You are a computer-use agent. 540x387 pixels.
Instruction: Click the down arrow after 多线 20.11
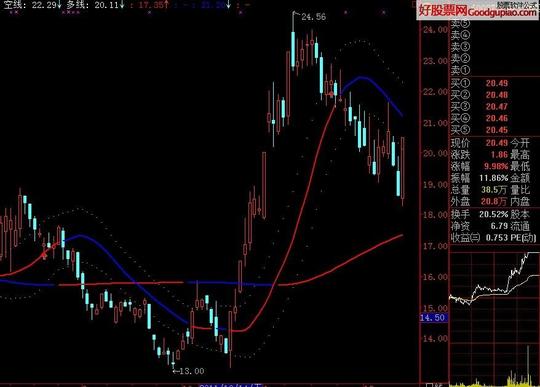[122, 5]
